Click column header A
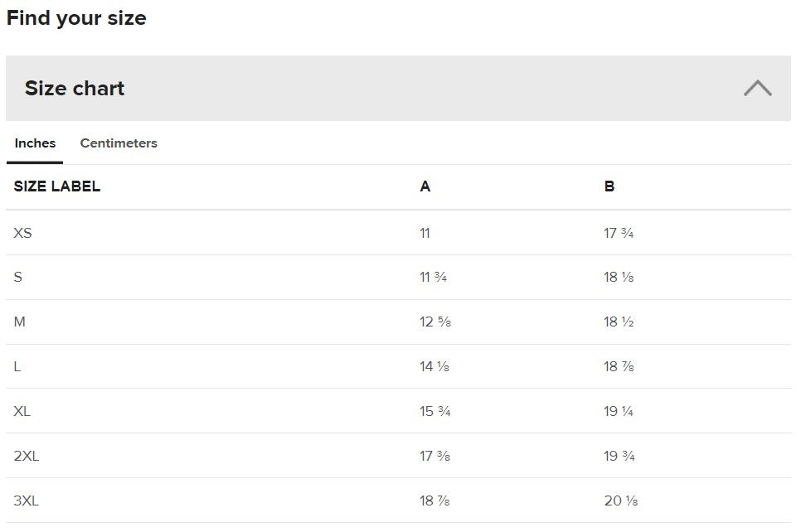This screenshot has width=806, height=532. click(x=425, y=186)
